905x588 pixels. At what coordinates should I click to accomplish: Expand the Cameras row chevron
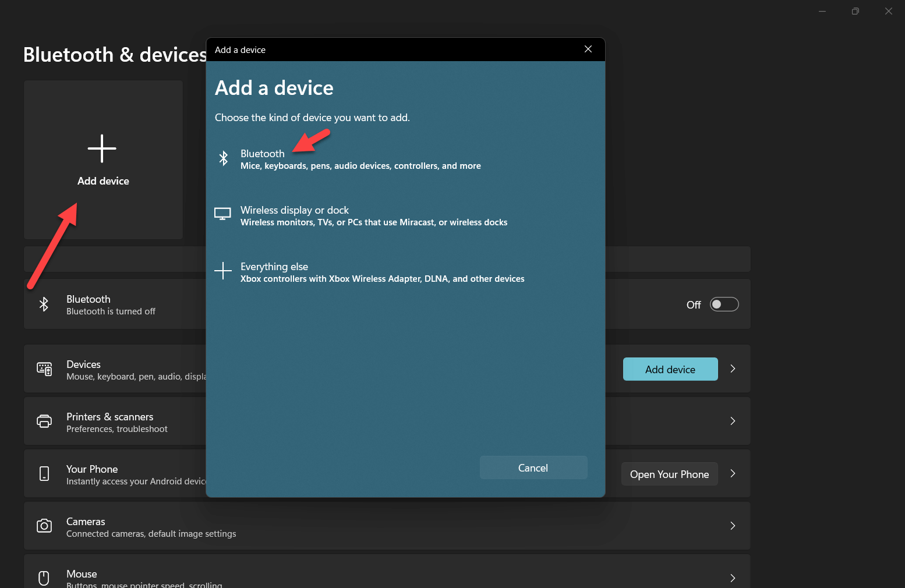(733, 526)
